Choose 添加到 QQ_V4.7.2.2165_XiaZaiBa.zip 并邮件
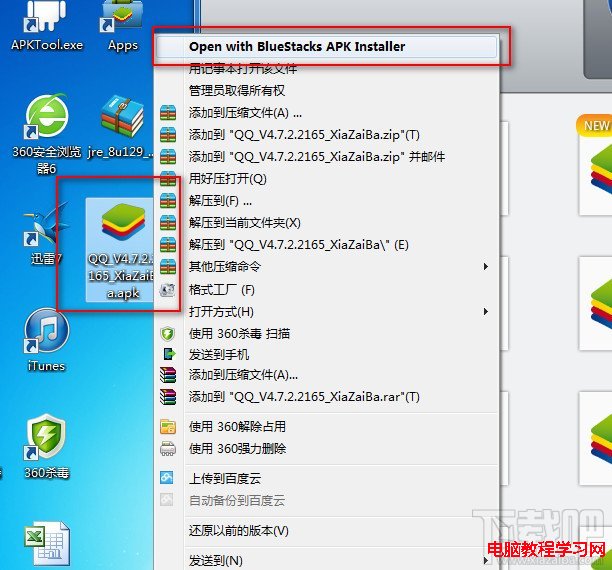The width and height of the screenshot is (612, 570). (326, 157)
